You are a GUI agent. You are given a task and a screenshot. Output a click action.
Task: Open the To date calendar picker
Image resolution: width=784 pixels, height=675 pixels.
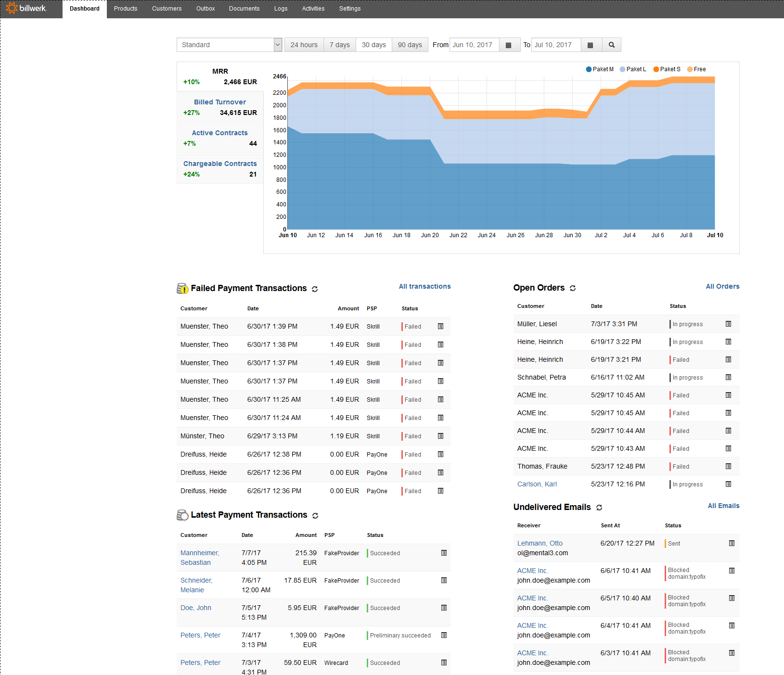point(591,45)
